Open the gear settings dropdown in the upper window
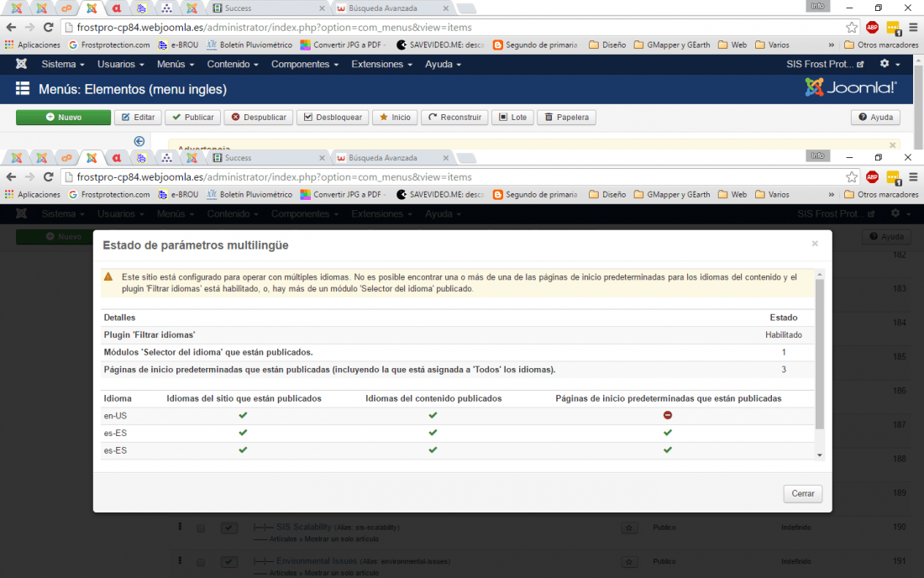Image resolution: width=924 pixels, height=578 pixels. coord(890,64)
